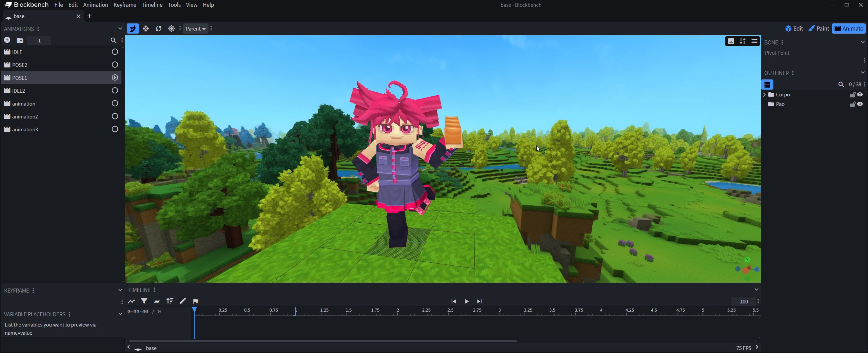Open Animations panel options menu
This screenshot has height=353, width=868.
click(38, 29)
